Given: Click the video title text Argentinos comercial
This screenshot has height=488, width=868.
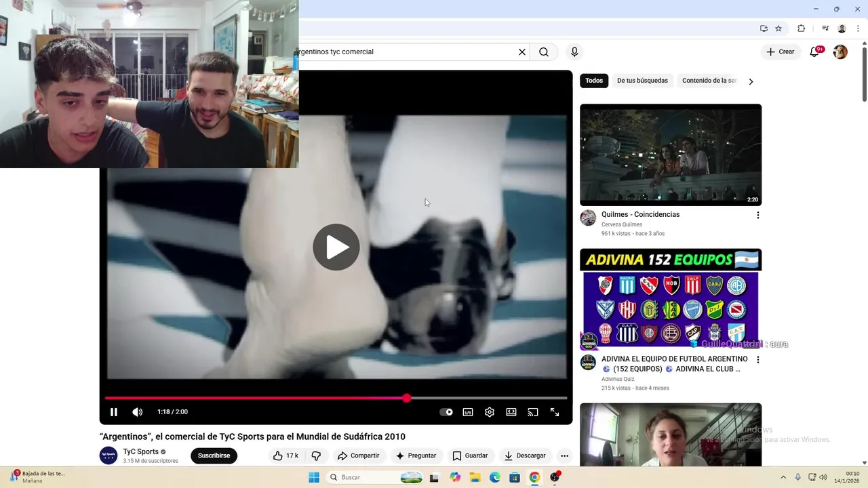Looking at the screenshot, I should click(x=252, y=436).
